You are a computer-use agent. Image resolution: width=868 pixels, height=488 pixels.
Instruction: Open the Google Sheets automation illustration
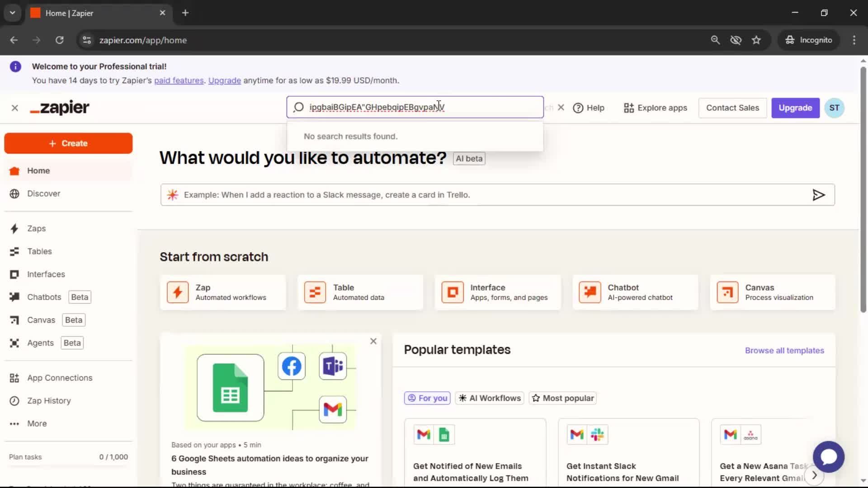[x=271, y=387]
